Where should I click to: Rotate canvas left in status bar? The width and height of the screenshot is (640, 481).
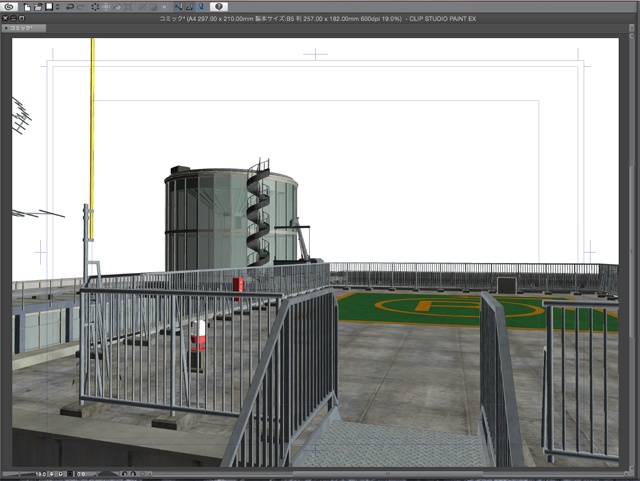coord(124,474)
